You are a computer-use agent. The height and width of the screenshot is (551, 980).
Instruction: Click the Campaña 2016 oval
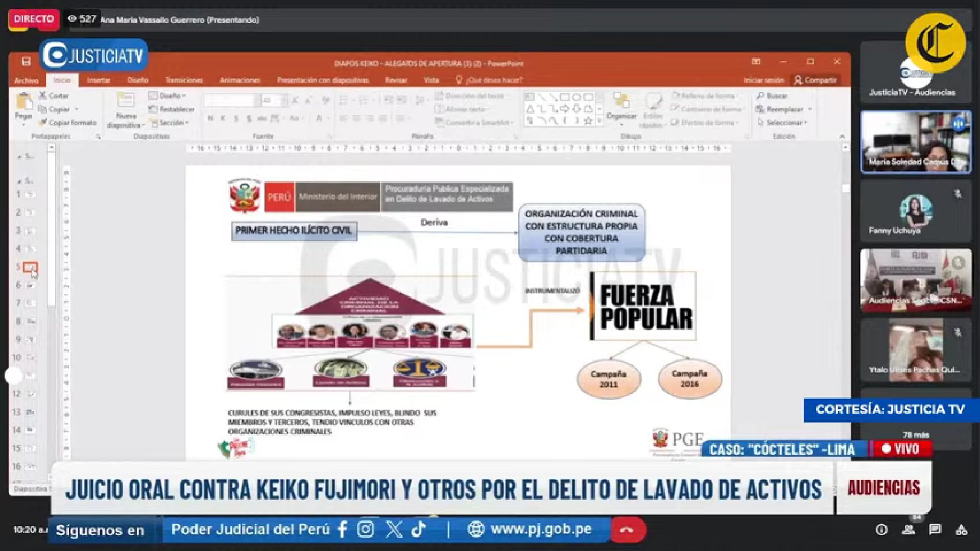coord(689,379)
